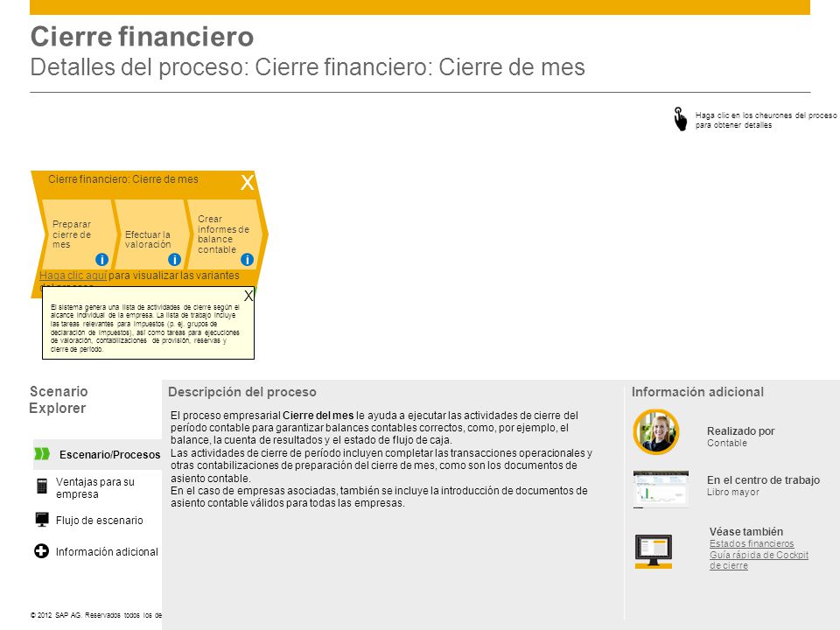Open the 'Haga clic aquí' variants link

point(73,276)
